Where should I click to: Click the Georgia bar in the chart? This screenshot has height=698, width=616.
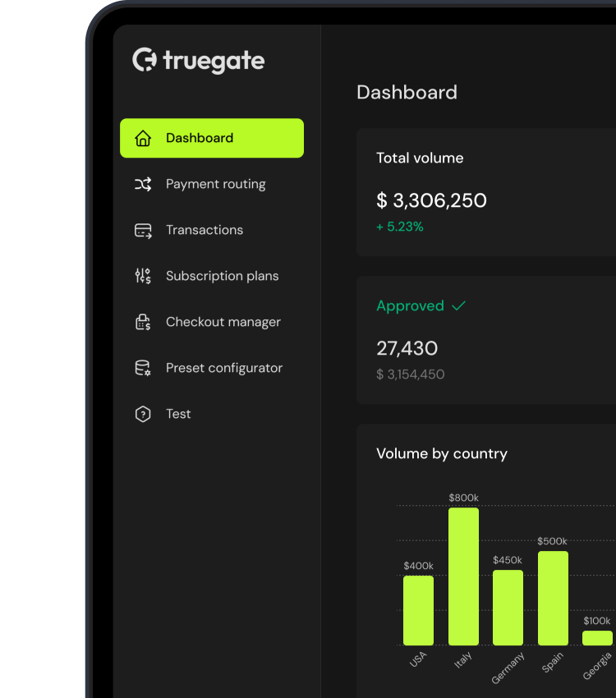click(597, 638)
